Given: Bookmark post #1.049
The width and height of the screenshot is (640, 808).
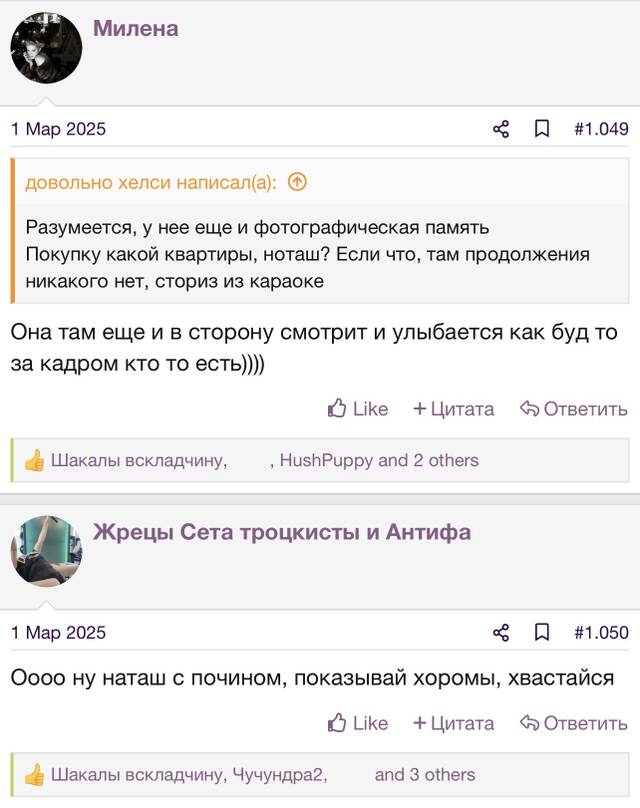Looking at the screenshot, I should (542, 129).
